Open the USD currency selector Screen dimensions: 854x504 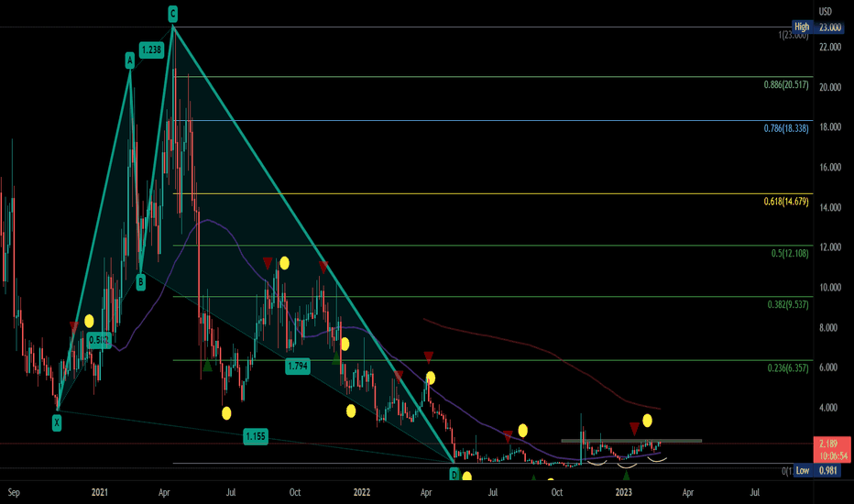pos(825,11)
